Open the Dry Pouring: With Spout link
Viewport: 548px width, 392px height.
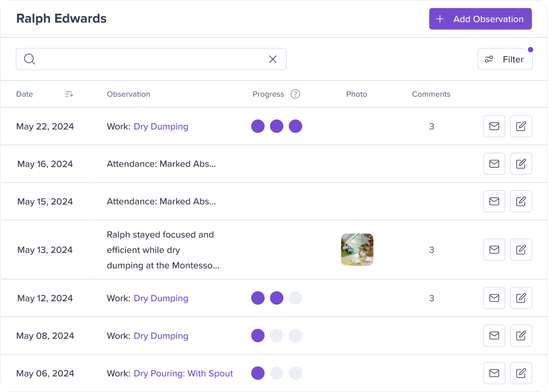point(183,373)
